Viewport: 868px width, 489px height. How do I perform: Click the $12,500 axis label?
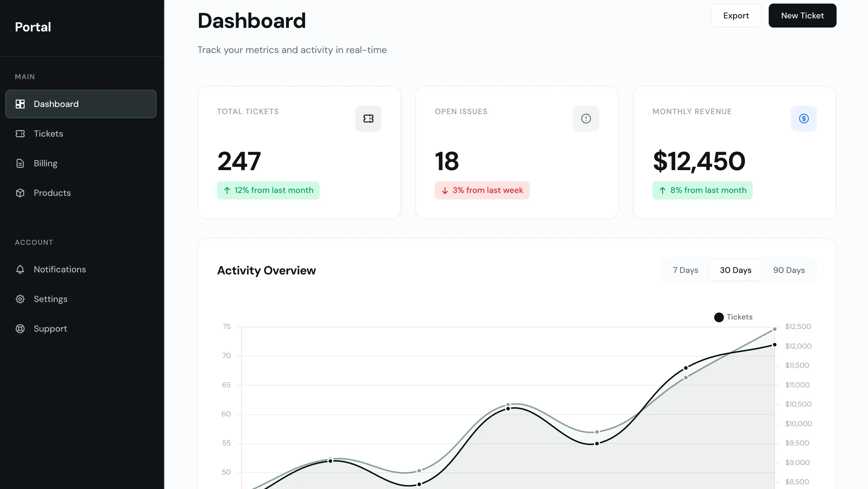pyautogui.click(x=798, y=327)
